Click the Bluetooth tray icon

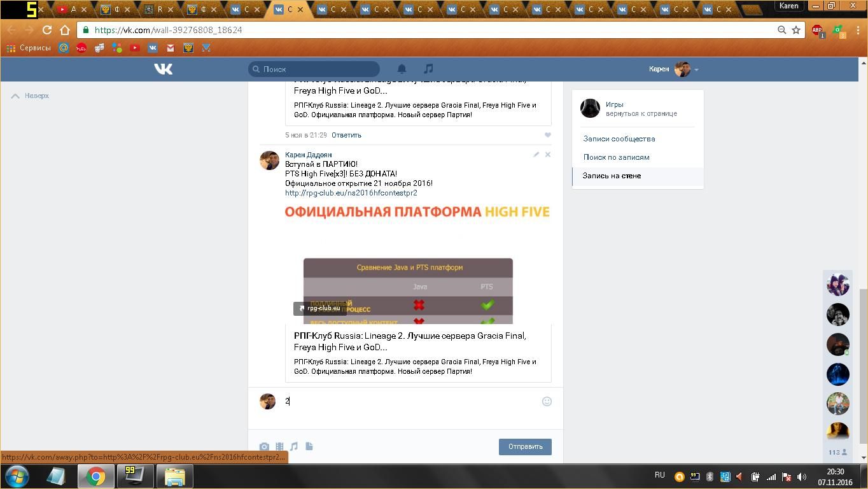710,476
